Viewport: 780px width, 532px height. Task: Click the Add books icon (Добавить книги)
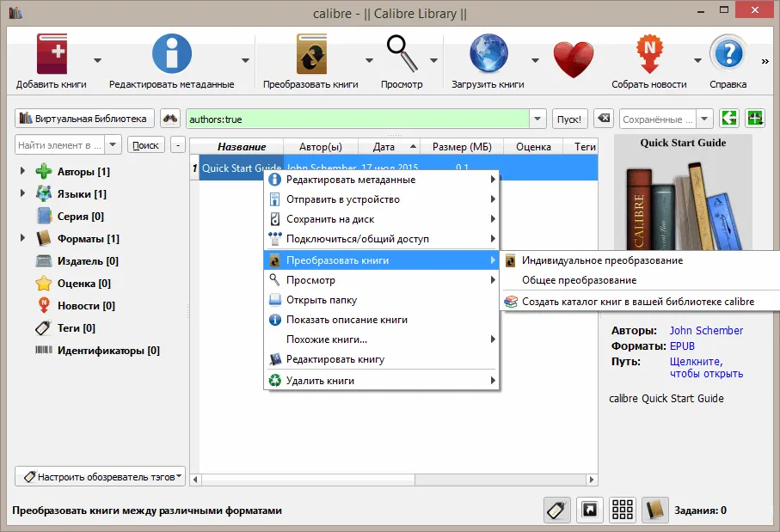[x=52, y=53]
